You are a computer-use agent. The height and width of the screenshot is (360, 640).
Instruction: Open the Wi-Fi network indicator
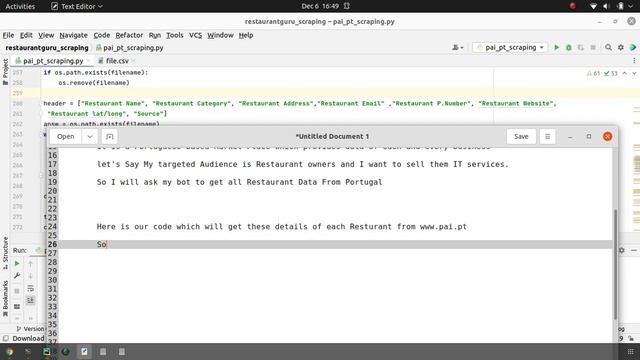pos(593,6)
